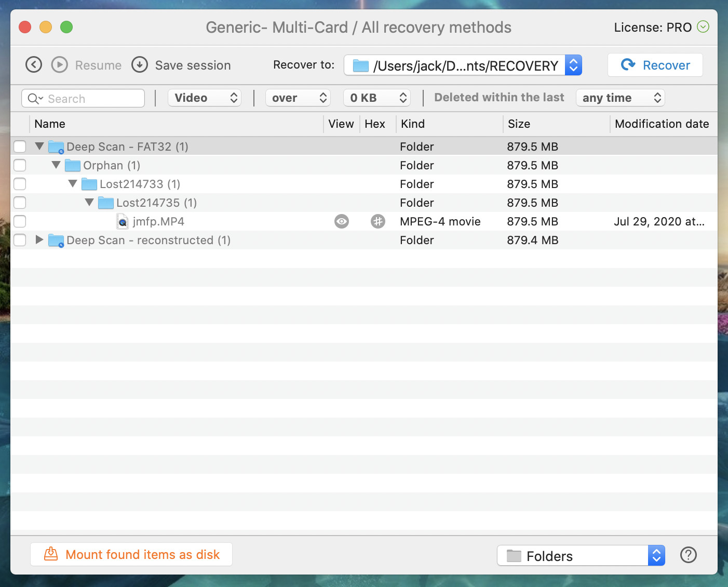
Task: Open hex view for jmfp.MP4
Action: (x=378, y=221)
